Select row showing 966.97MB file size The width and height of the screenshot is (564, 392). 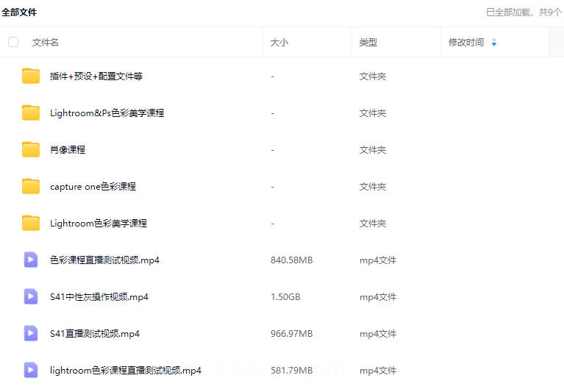click(x=291, y=334)
